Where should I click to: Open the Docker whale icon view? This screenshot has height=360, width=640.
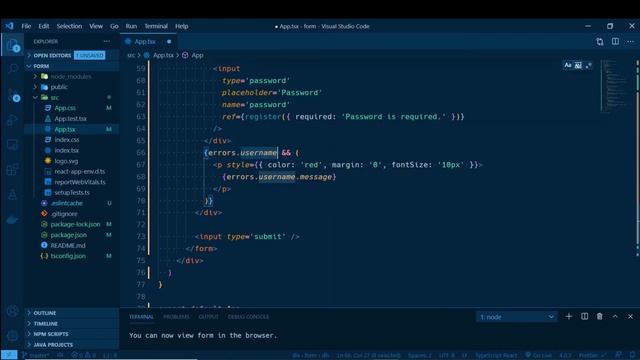[x=13, y=220]
